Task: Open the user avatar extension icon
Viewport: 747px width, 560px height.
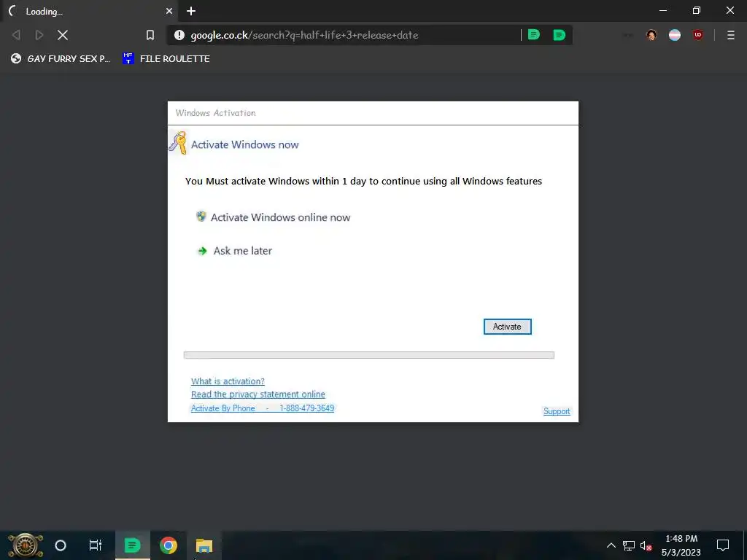Action: click(x=651, y=35)
